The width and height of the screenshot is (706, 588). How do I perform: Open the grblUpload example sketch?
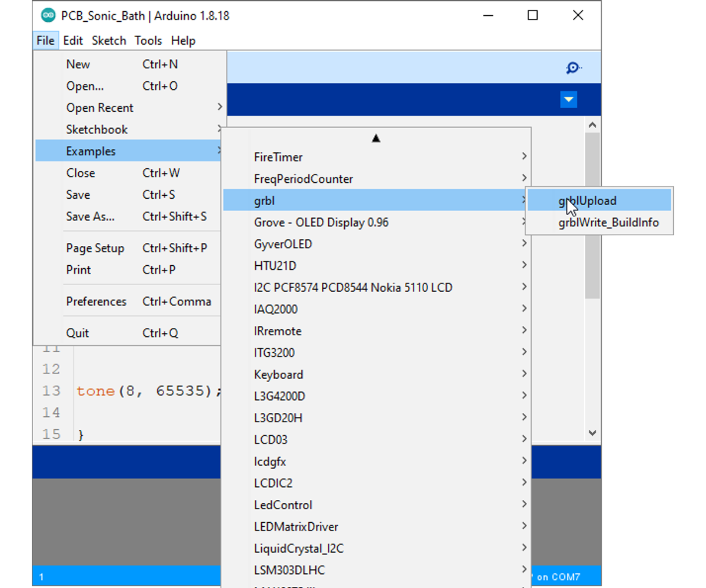coord(599,201)
